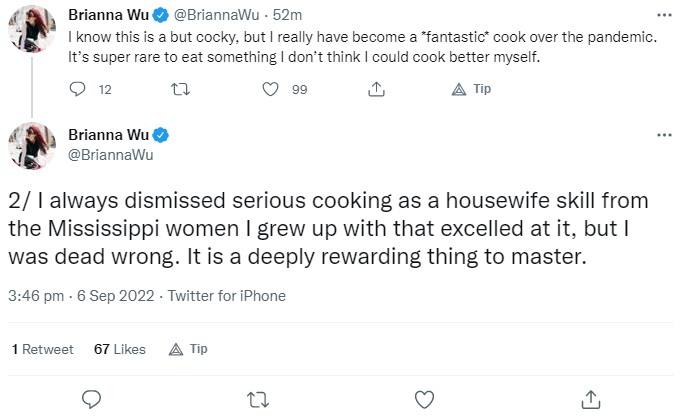Click the @BriannaWu handle in second tweet
The width and height of the screenshot is (681, 417).
click(111, 155)
